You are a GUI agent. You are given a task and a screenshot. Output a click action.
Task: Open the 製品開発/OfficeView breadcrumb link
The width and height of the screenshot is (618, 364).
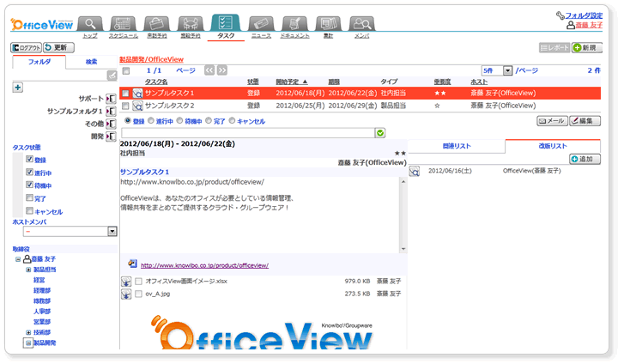[151, 59]
